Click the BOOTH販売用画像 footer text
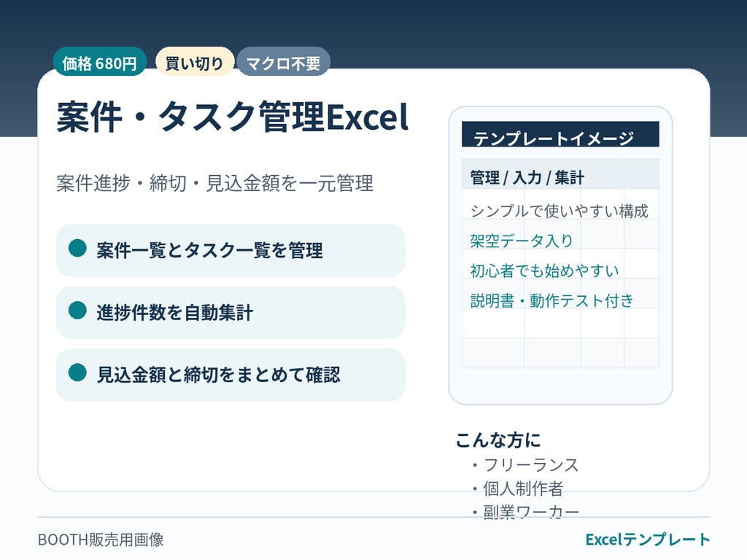Screen dimensions: 747x560 tap(101, 540)
